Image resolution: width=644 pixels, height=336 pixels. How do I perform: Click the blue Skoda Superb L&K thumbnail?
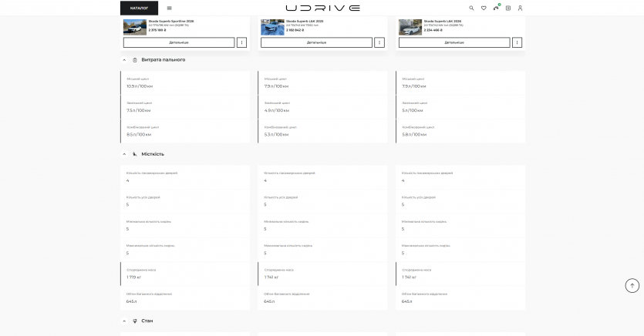tap(272, 27)
